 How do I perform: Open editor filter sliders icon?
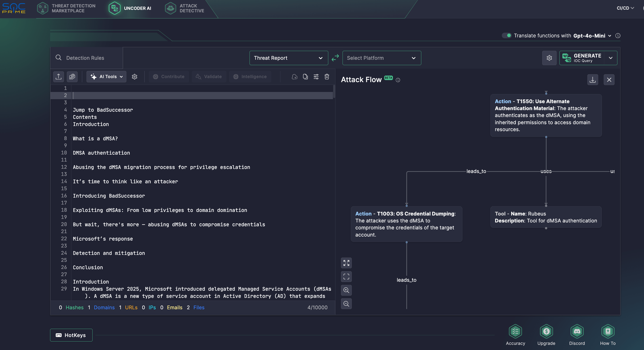[316, 77]
